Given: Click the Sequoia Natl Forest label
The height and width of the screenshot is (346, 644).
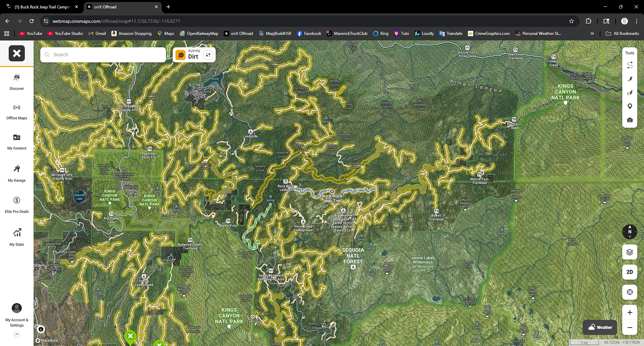Looking at the screenshot, I should tap(353, 256).
